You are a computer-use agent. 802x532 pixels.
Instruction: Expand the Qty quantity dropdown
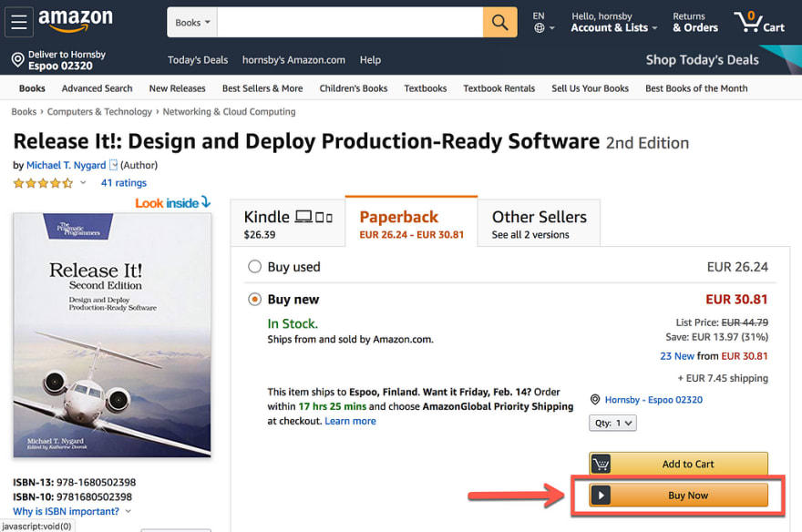612,424
